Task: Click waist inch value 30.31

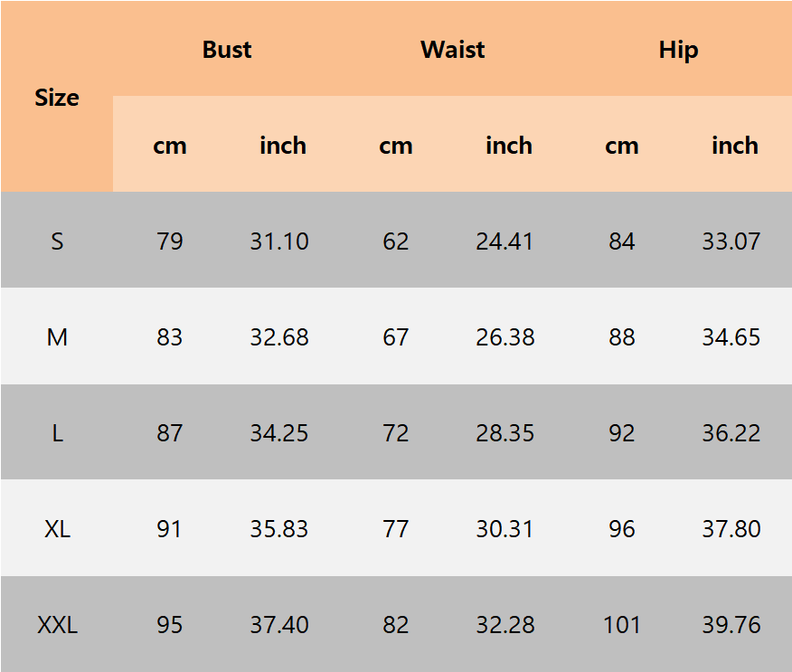Action: click(505, 529)
